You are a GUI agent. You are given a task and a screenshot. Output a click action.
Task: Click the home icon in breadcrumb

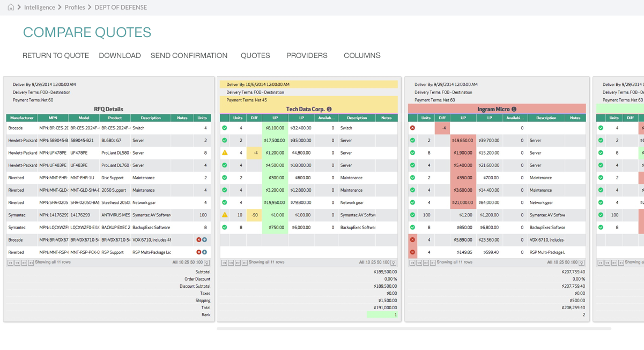click(x=11, y=7)
